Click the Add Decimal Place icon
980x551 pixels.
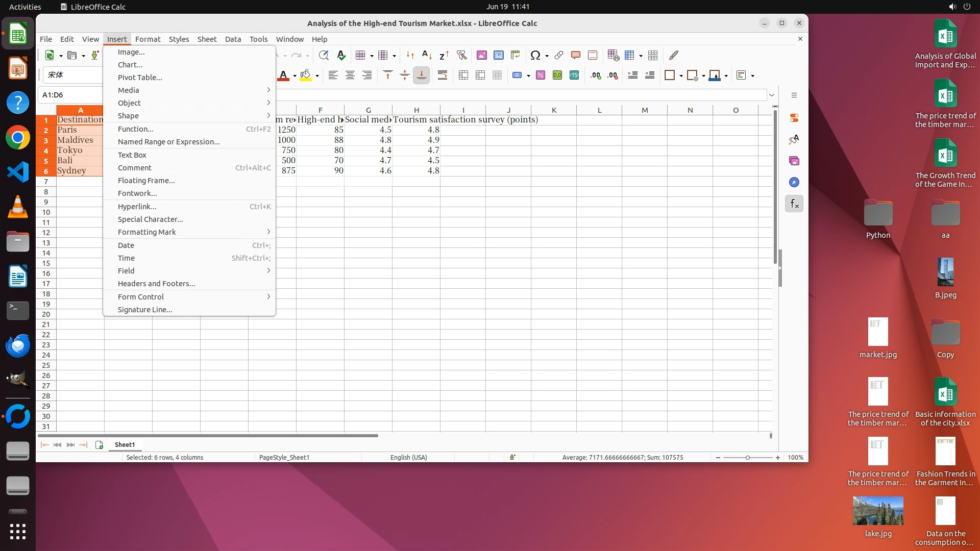pos(596,76)
